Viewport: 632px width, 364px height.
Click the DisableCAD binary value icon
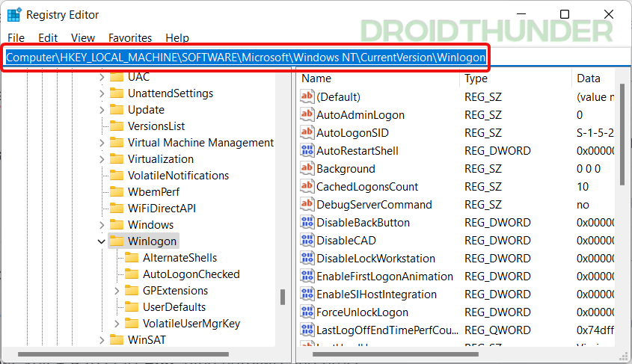click(x=307, y=241)
